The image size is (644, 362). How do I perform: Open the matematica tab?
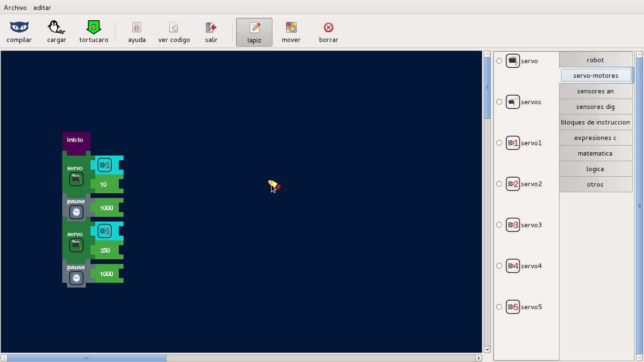click(595, 153)
